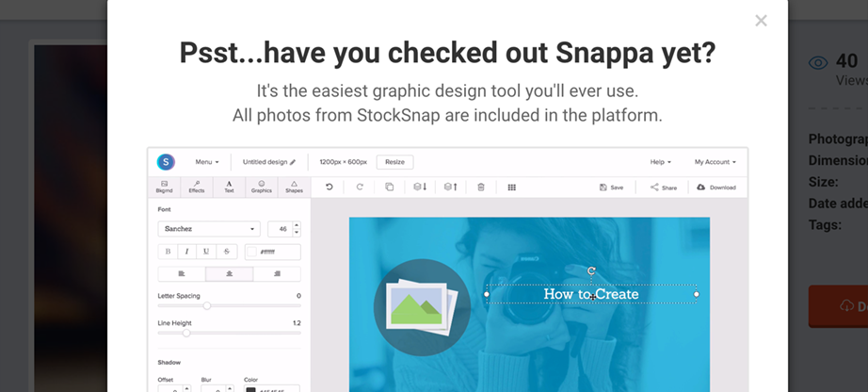Click the trash delete icon
Viewport: 868px width, 392px height.
tap(481, 188)
